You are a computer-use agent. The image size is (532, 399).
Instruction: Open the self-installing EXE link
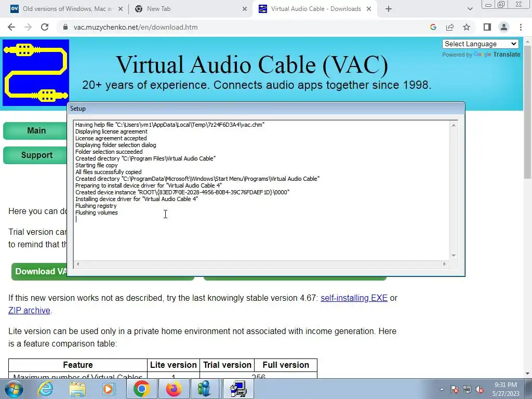pyautogui.click(x=354, y=298)
